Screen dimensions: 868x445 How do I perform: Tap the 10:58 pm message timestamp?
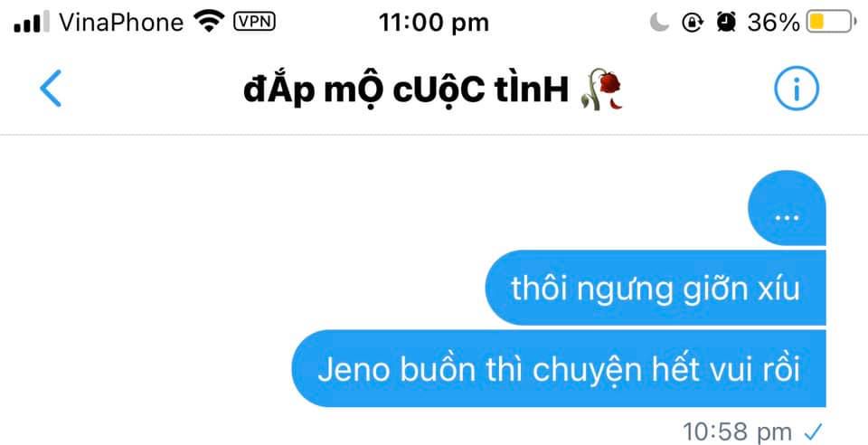(x=737, y=431)
